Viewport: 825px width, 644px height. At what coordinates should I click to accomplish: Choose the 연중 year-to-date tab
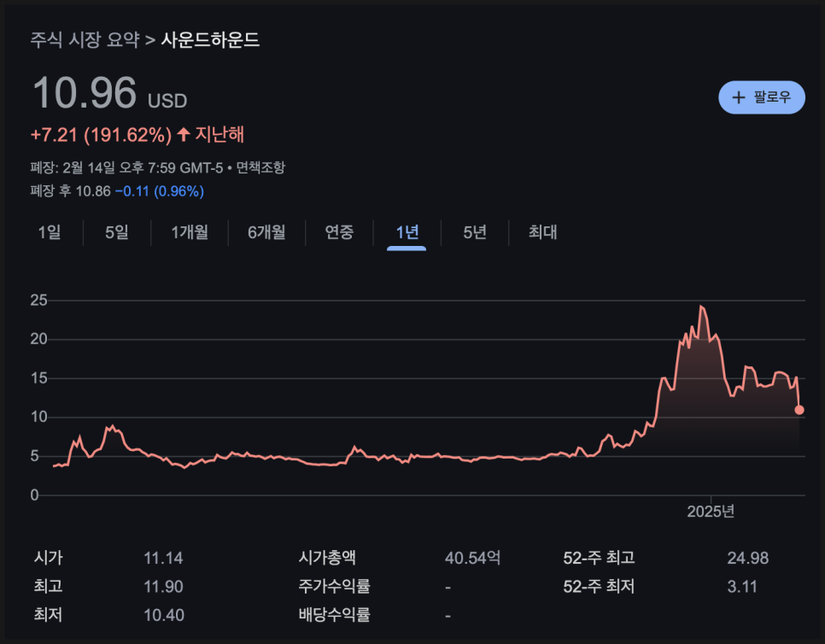[339, 232]
